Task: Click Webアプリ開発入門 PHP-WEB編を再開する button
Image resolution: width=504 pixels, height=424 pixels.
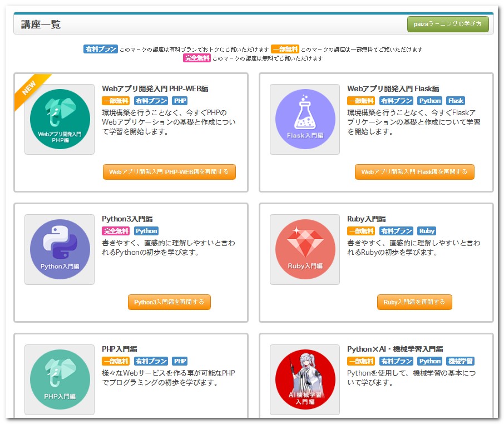Action: click(169, 172)
